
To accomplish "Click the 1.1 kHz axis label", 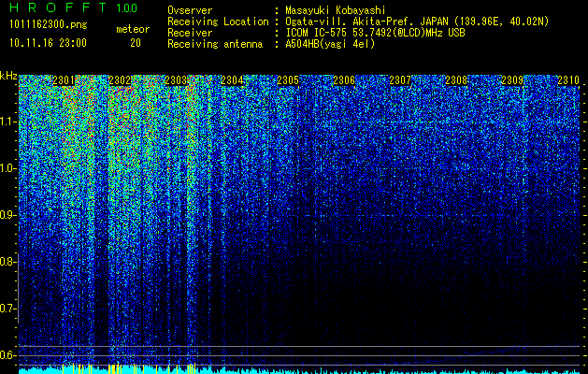I will point(8,122).
